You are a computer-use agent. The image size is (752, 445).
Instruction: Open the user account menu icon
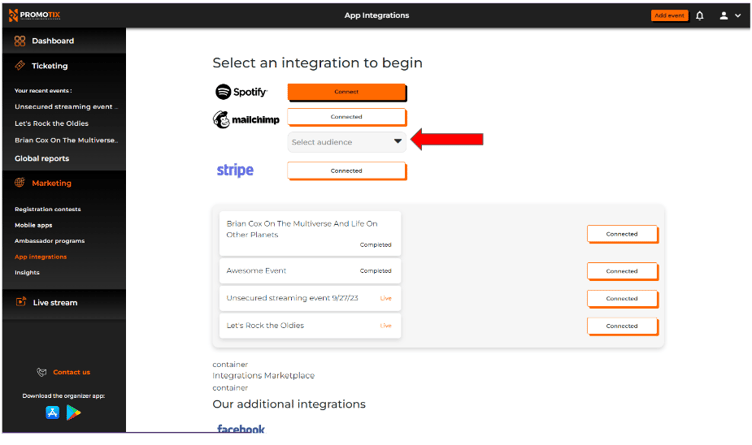point(724,16)
